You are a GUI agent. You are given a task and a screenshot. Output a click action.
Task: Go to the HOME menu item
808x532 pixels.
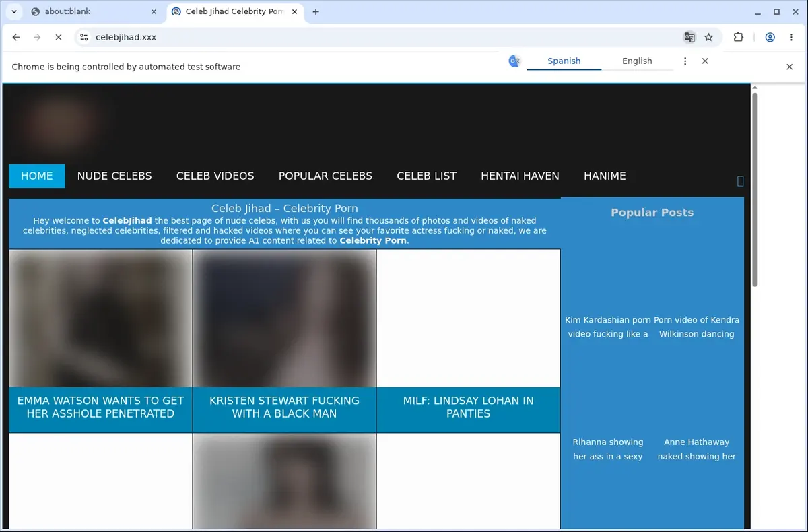[37, 176]
